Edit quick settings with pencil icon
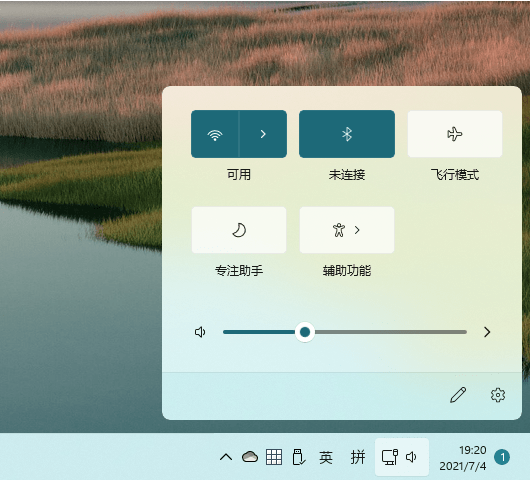 (x=458, y=395)
